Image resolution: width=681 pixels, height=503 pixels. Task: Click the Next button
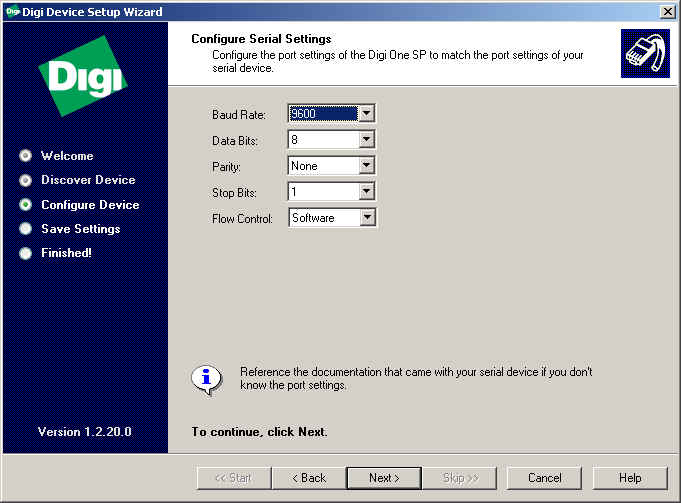pyautogui.click(x=383, y=478)
